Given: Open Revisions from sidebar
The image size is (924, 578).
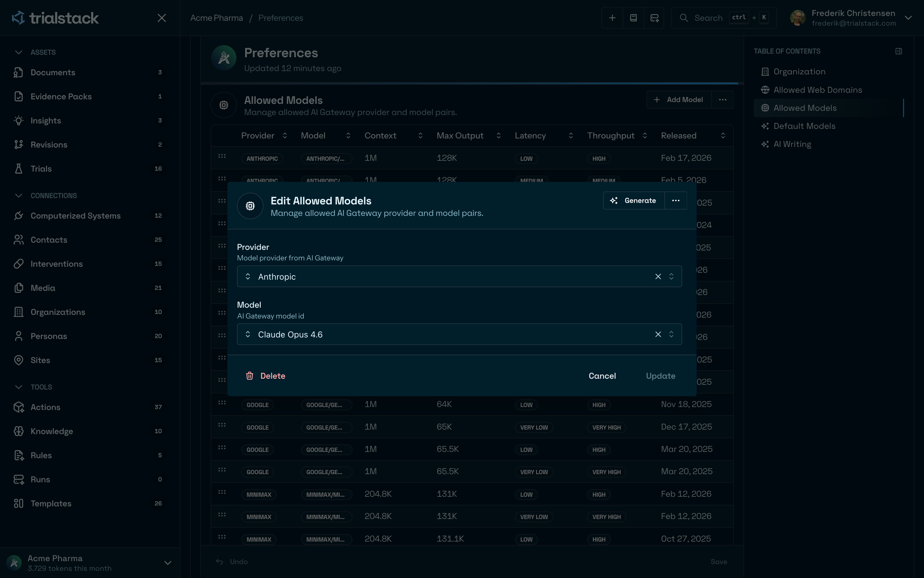Looking at the screenshot, I should [x=88, y=144].
